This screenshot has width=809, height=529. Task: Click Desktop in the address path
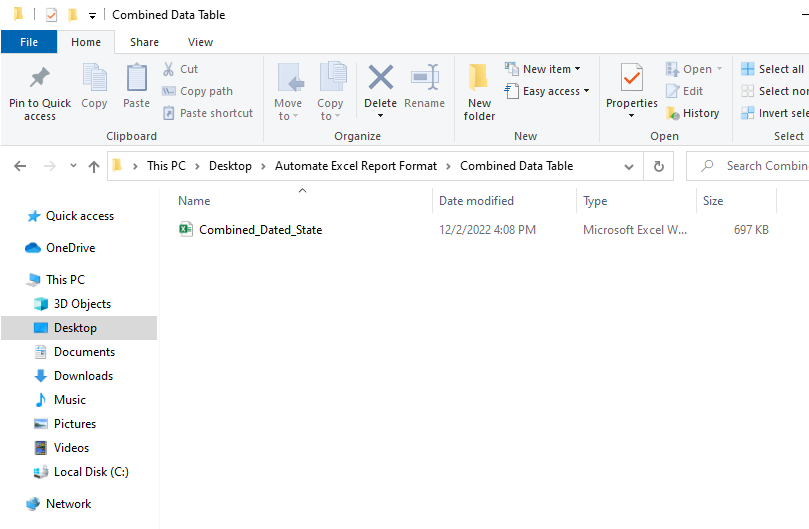(230, 166)
